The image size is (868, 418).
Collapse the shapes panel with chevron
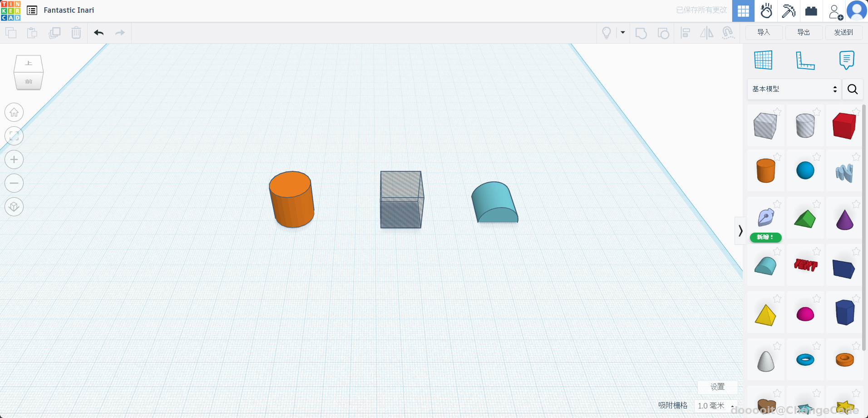click(740, 231)
